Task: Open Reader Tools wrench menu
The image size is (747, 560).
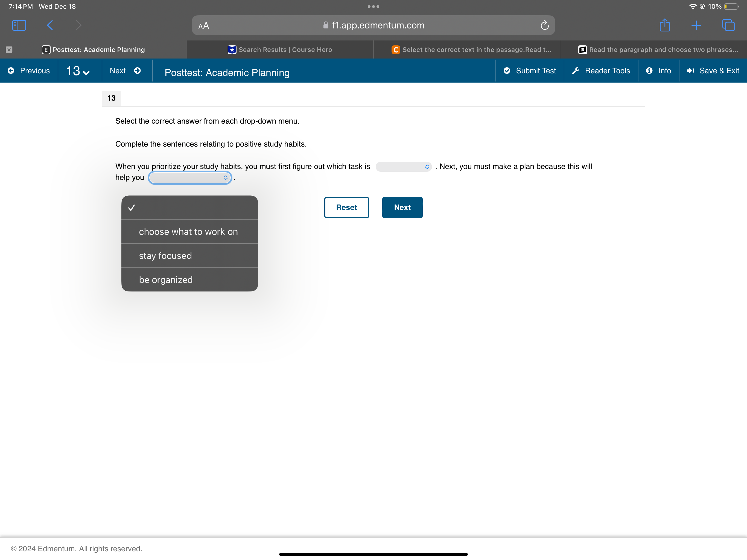Action: click(601, 71)
